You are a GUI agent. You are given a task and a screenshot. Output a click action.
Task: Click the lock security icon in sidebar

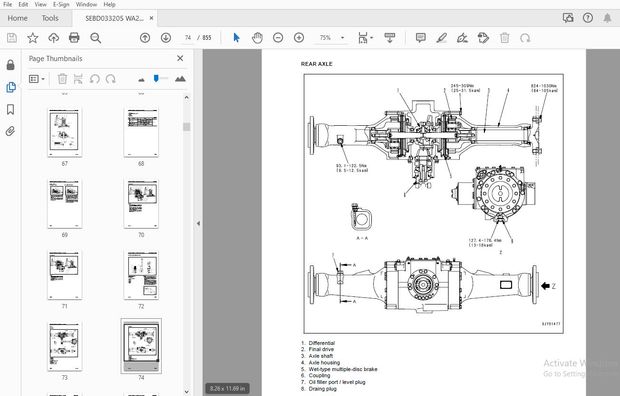[x=11, y=65]
